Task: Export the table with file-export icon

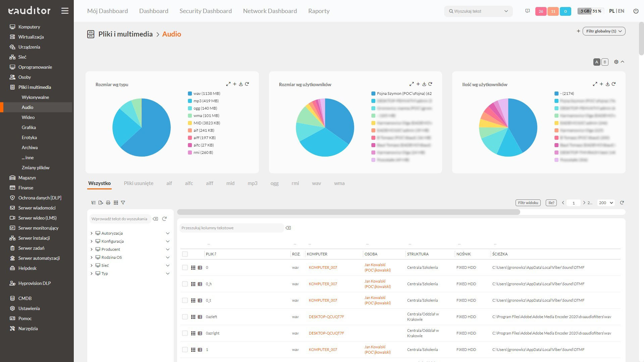Action: (101, 203)
